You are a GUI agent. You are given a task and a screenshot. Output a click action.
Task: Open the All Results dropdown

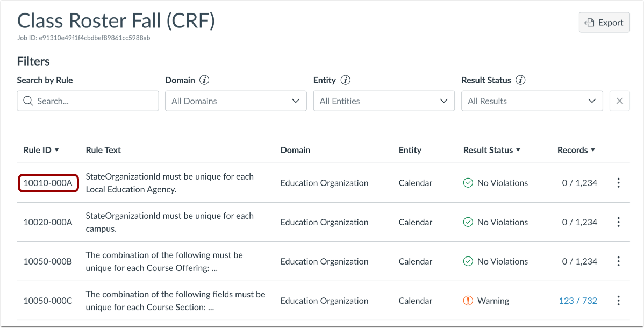click(x=532, y=101)
